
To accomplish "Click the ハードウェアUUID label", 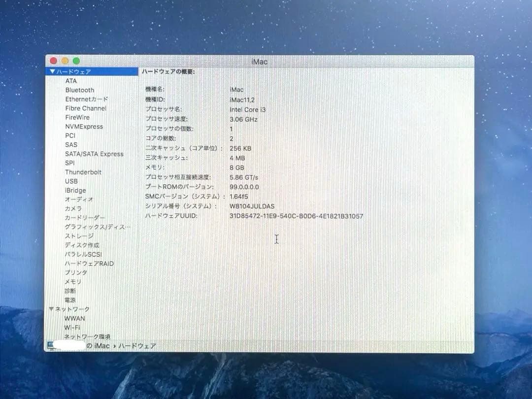I will click(x=171, y=216).
